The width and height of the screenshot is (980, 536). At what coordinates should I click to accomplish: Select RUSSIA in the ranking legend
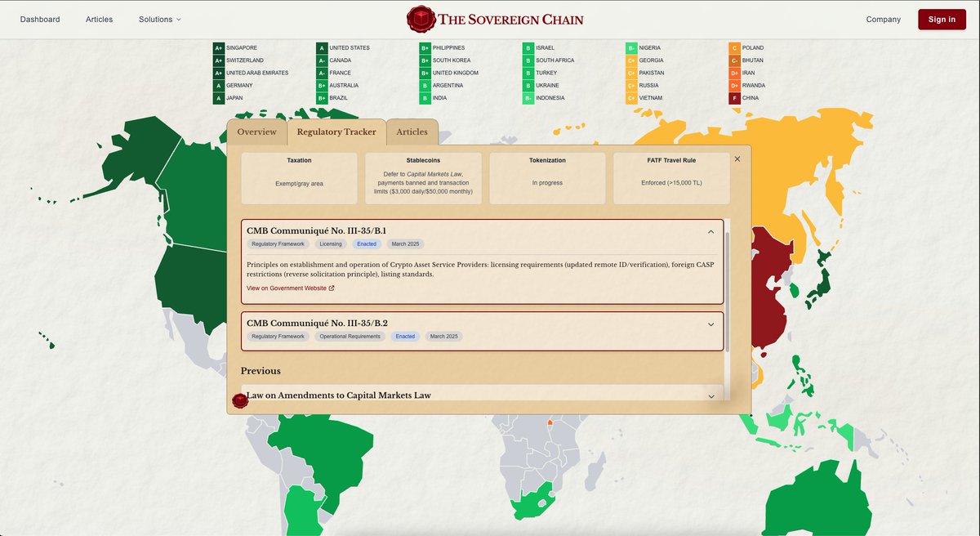click(x=648, y=86)
